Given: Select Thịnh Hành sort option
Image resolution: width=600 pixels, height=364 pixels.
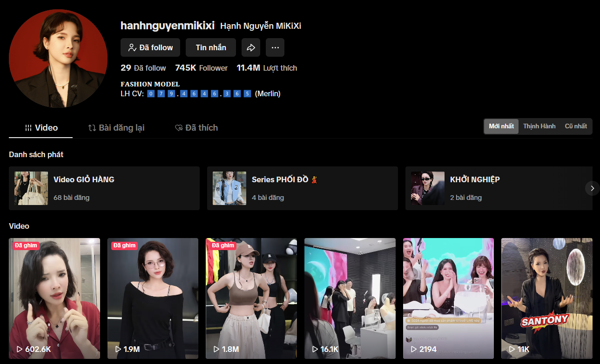Looking at the screenshot, I should pos(539,126).
